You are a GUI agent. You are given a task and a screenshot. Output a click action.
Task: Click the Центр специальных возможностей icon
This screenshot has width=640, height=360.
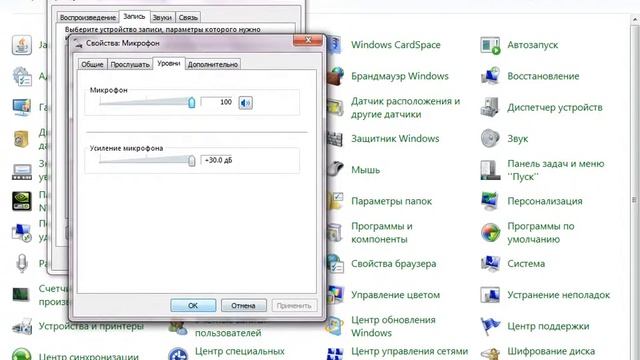pyautogui.click(x=178, y=354)
